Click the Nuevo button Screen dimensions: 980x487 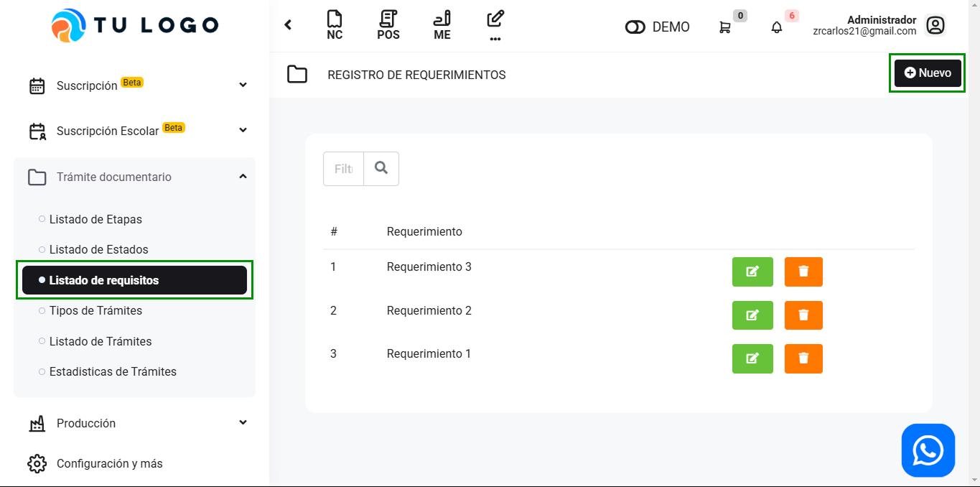click(928, 73)
